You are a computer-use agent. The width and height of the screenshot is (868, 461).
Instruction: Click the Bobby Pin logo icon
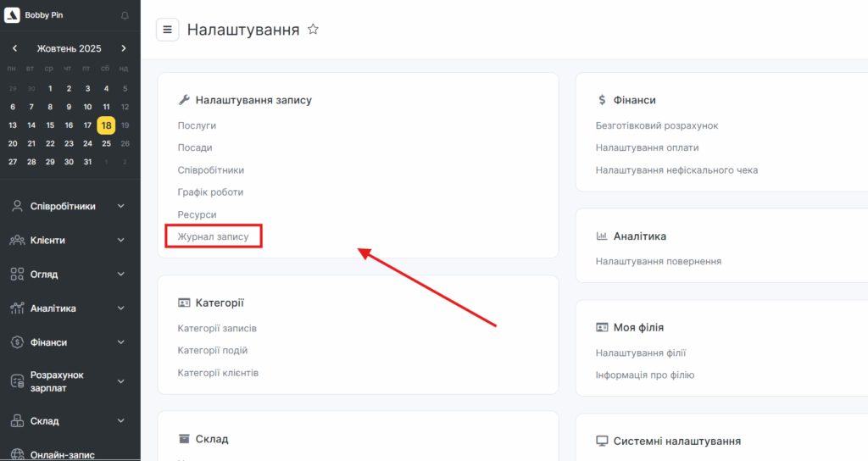pos(13,16)
